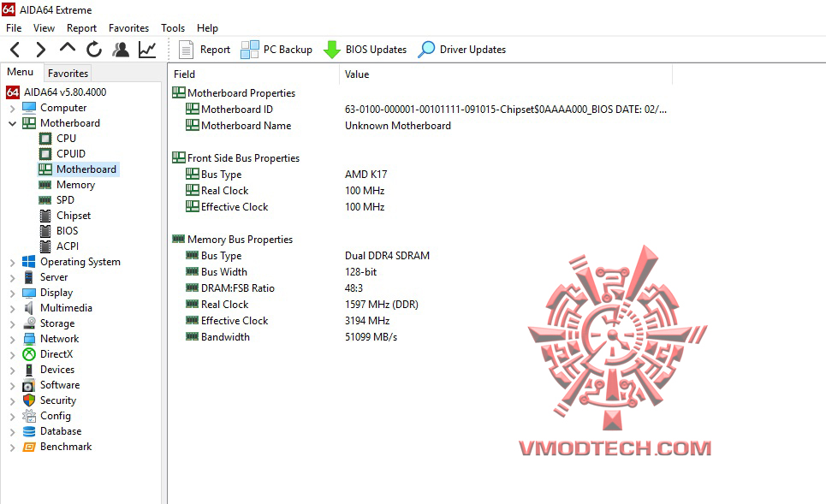Click the up-level arrow icon

(x=68, y=48)
